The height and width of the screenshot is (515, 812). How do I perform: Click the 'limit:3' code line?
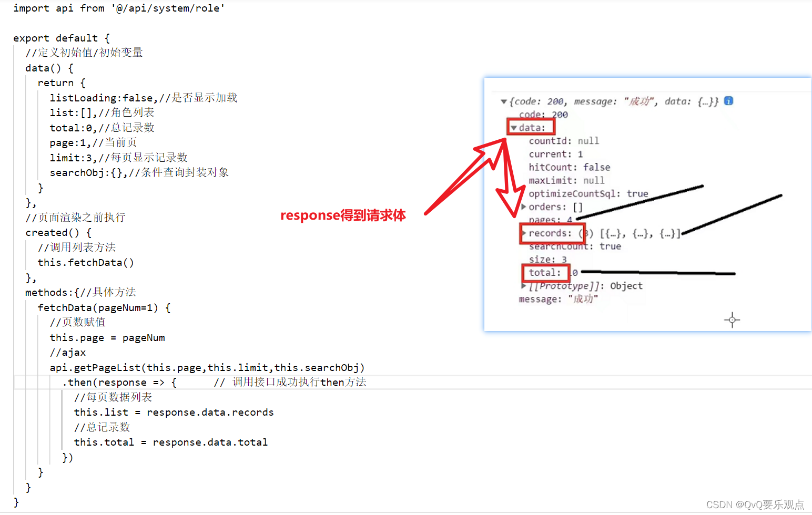(118, 158)
